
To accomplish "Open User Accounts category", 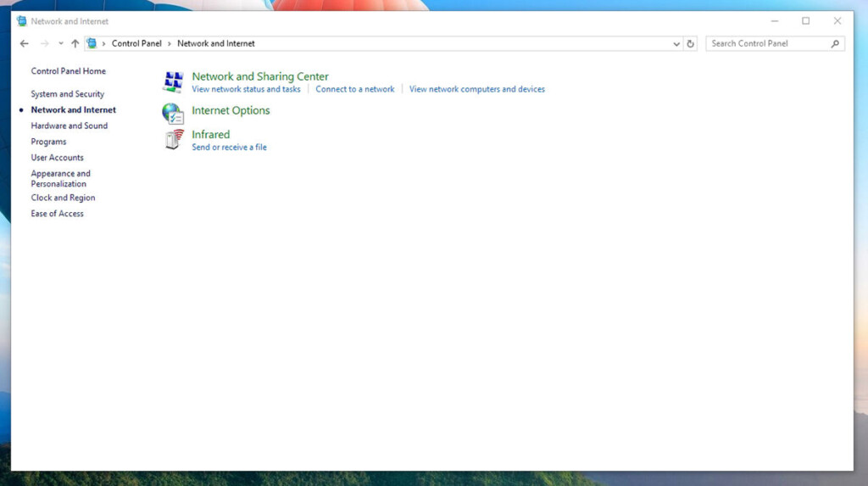I will (x=57, y=158).
